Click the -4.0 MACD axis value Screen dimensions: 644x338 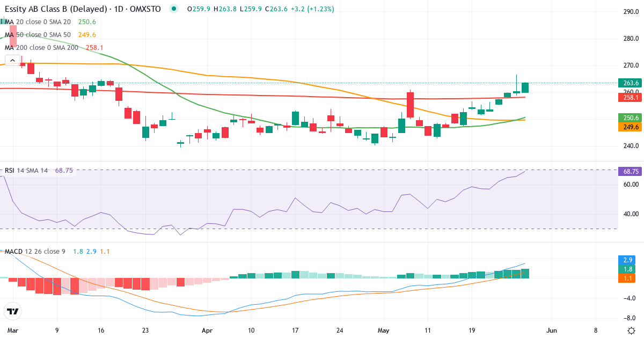point(631,298)
